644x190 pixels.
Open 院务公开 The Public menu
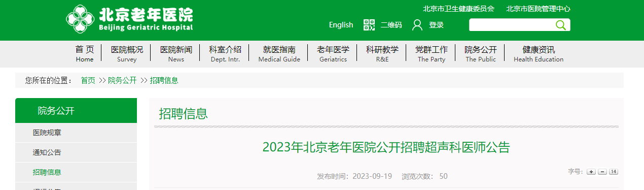481,53
